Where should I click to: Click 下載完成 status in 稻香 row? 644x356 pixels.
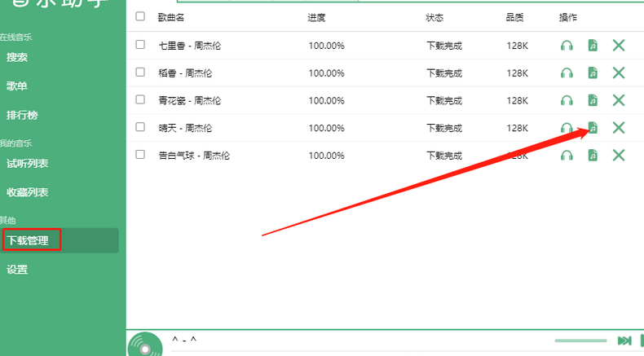(444, 73)
